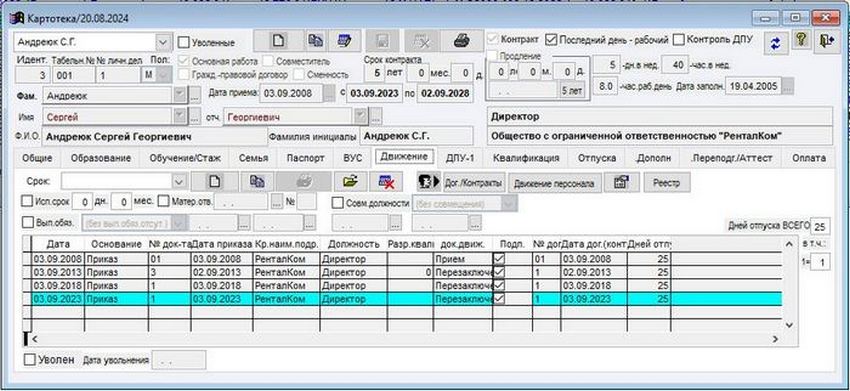Toggle Подп. checkbox in the 03.09.2008 row

[499, 259]
